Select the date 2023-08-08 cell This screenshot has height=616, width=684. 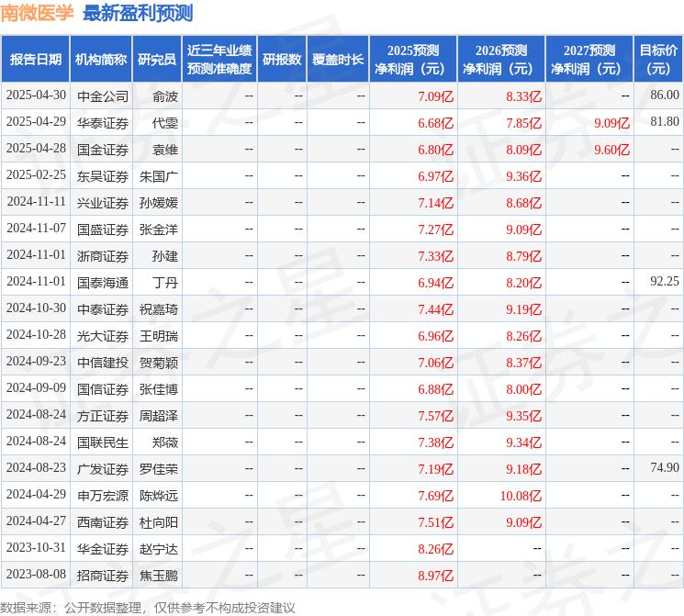(x=36, y=574)
